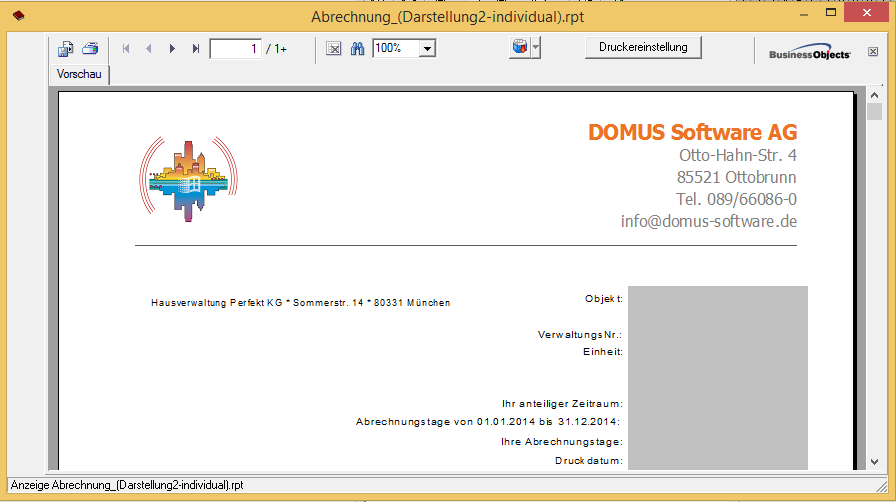896x502 pixels.
Task: Click the Ihre Abrechnungstage: label
Action: tap(562, 441)
